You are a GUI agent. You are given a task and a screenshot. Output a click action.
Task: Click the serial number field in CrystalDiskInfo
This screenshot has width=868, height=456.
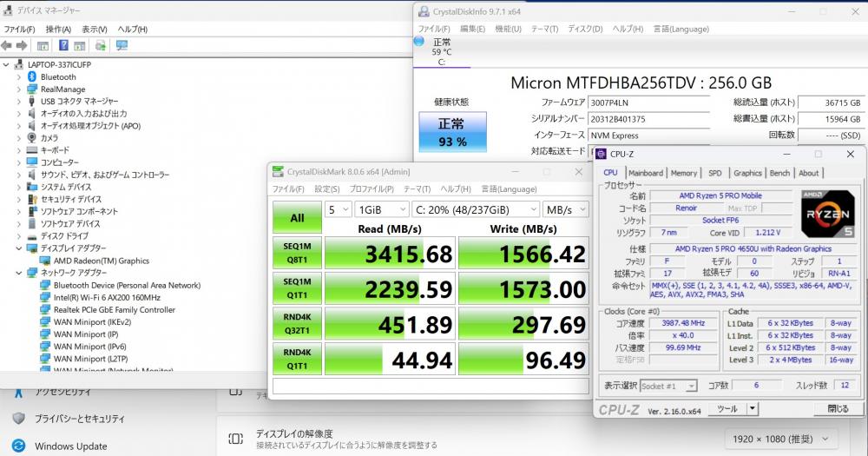(x=648, y=119)
